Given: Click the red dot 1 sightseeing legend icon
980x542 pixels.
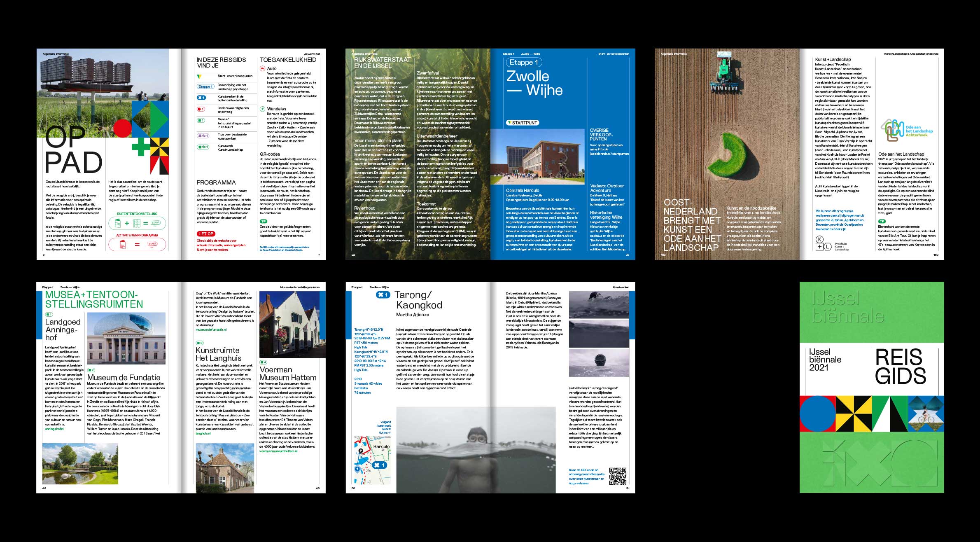Looking at the screenshot, I should tap(201, 109).
